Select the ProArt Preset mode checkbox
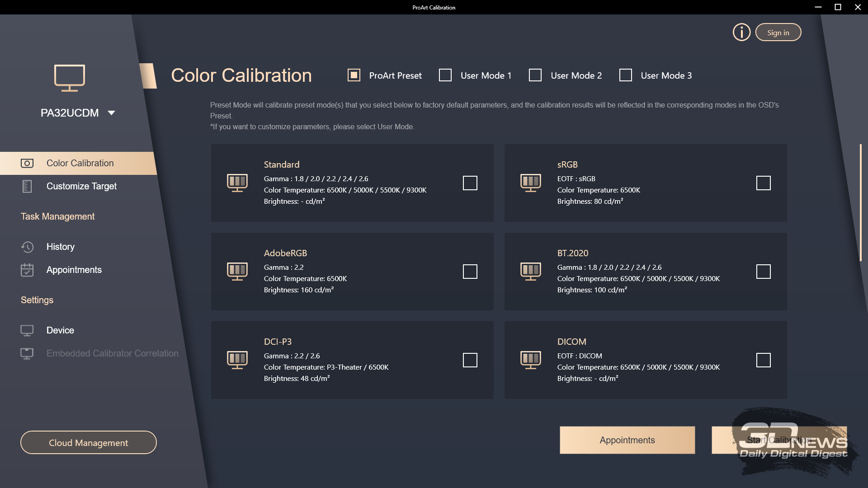Viewport: 868px width, 488px height. (x=354, y=75)
